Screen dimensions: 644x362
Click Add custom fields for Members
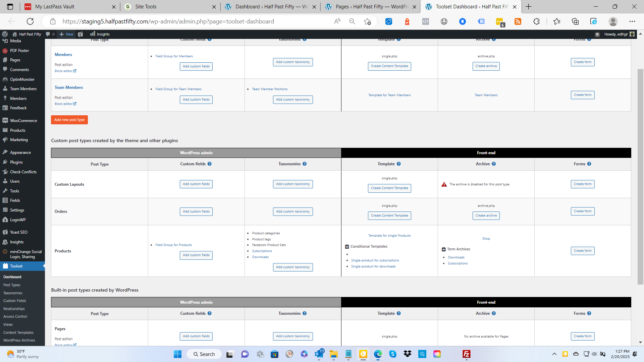click(x=196, y=66)
